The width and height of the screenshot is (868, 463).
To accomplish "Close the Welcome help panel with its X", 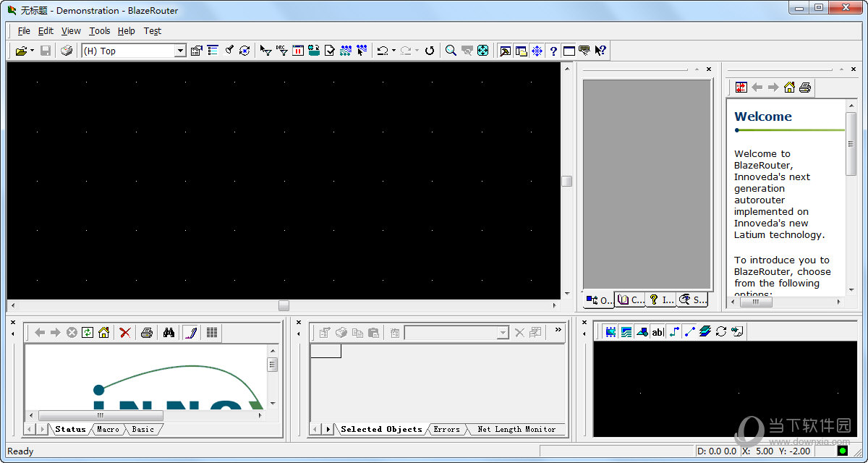I will click(x=852, y=69).
